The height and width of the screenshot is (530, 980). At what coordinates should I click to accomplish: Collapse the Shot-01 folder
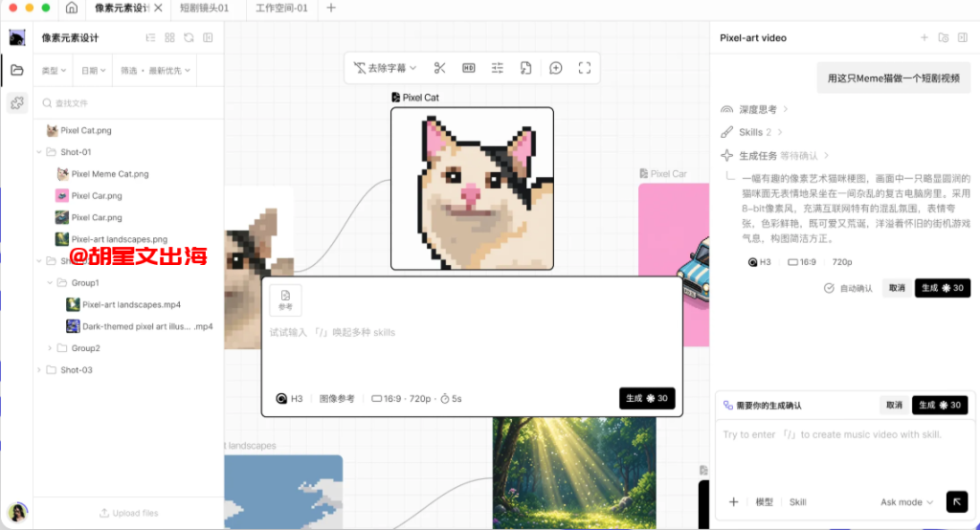click(38, 152)
